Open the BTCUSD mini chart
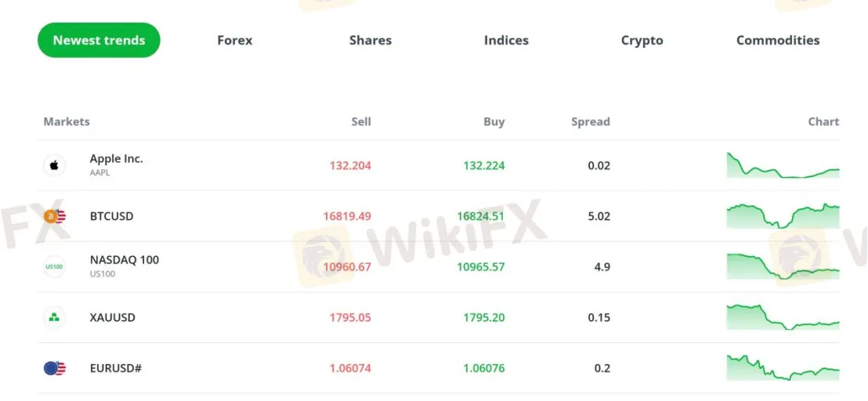This screenshot has width=868, height=401. coord(783,215)
